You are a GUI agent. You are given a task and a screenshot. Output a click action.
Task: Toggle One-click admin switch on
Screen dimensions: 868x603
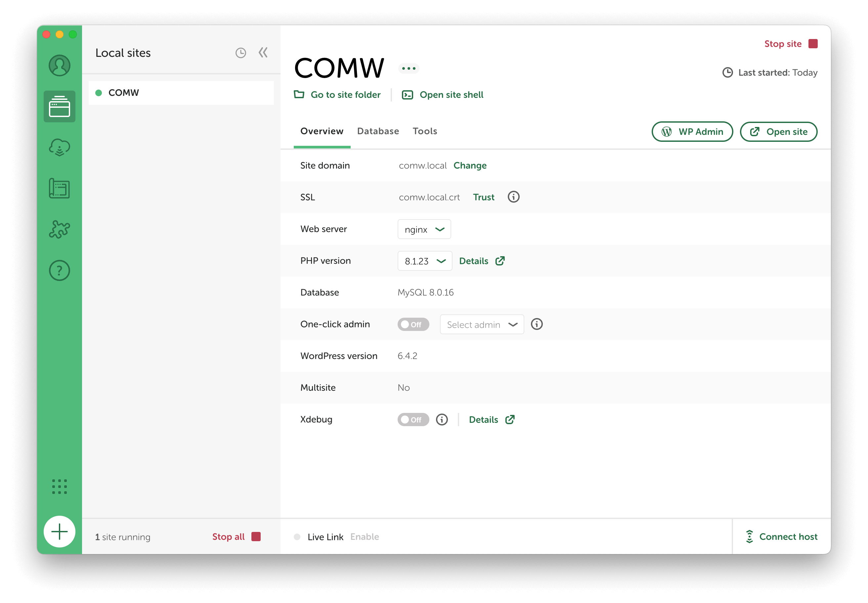tap(413, 325)
